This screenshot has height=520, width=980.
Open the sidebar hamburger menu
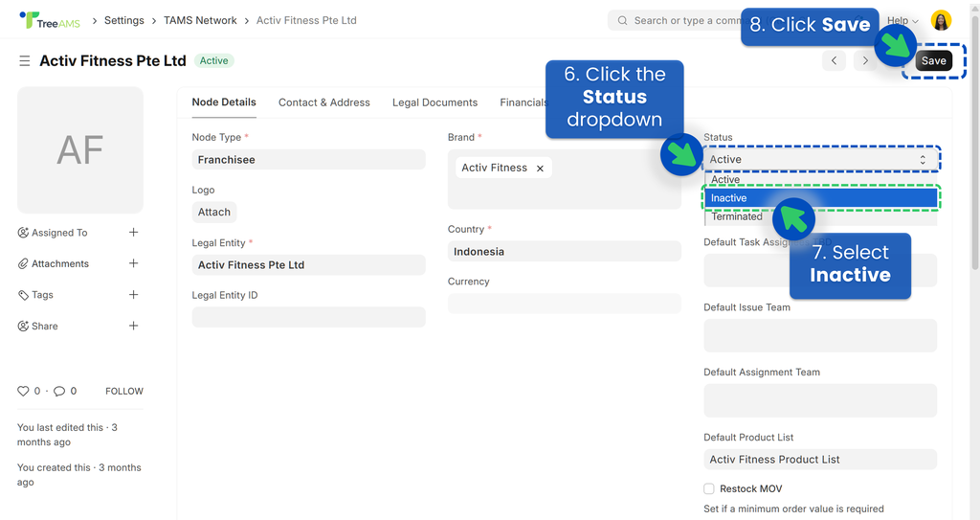(x=24, y=60)
